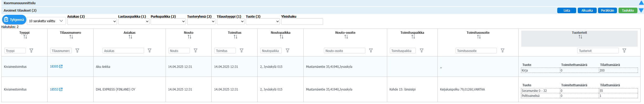The image size is (644, 104).
Task: Open filter funnel for Asiakas column
Action: [150, 50]
